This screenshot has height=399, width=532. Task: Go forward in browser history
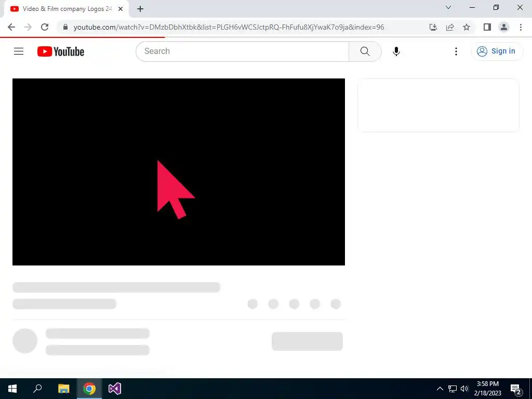click(28, 27)
